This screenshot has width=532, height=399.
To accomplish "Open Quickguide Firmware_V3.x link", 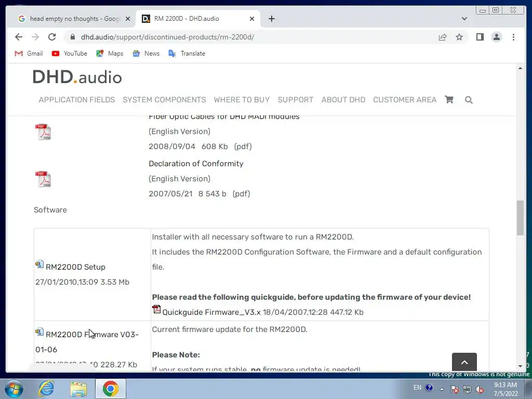I will pos(211,312).
